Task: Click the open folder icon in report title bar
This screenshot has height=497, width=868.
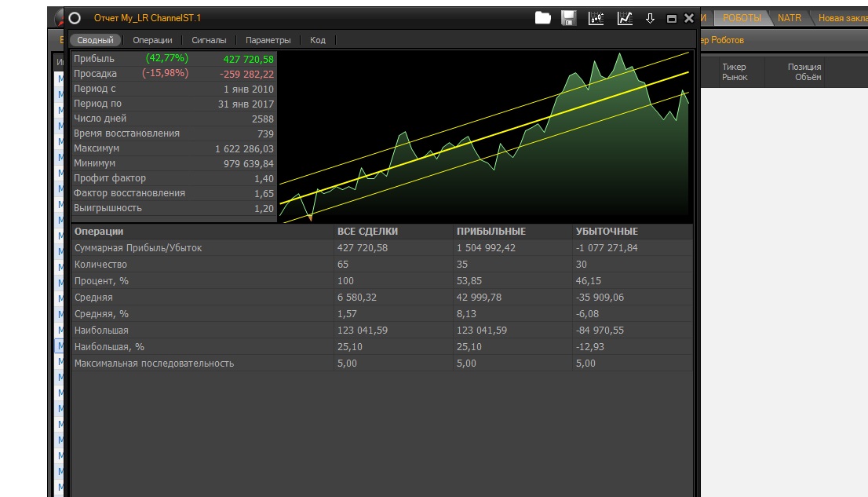Action: pyautogui.click(x=543, y=18)
